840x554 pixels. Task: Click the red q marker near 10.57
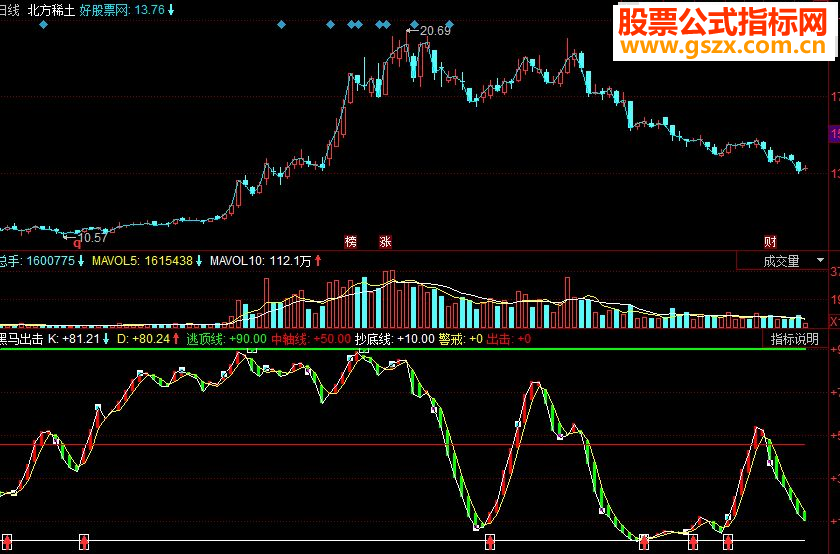point(77,244)
